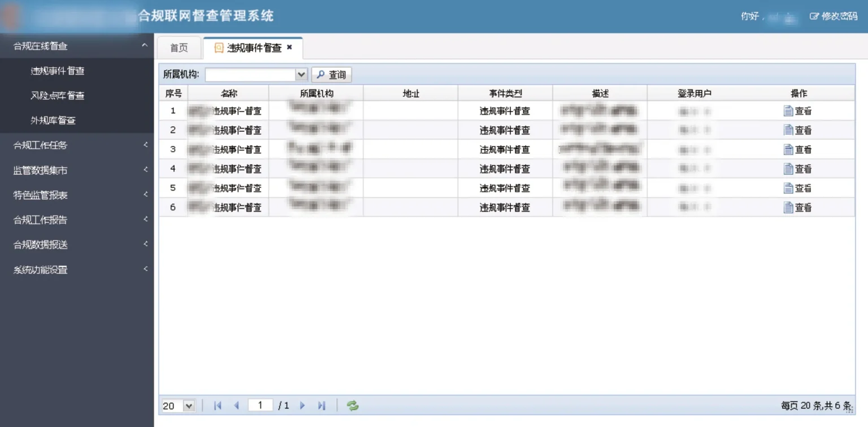Image resolution: width=868 pixels, height=427 pixels.
Task: Click the 查询 search button
Action: point(332,75)
